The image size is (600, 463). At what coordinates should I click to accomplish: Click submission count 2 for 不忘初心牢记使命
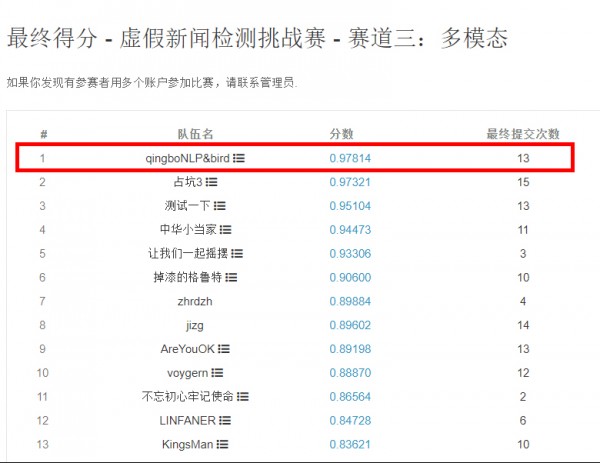click(523, 397)
